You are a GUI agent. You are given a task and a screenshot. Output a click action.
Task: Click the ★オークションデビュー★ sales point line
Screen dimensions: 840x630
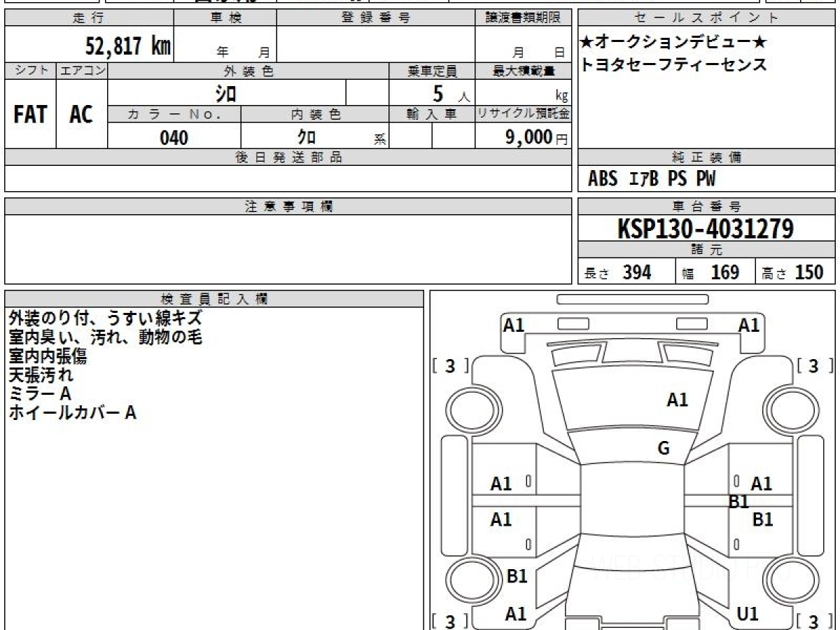coord(674,42)
